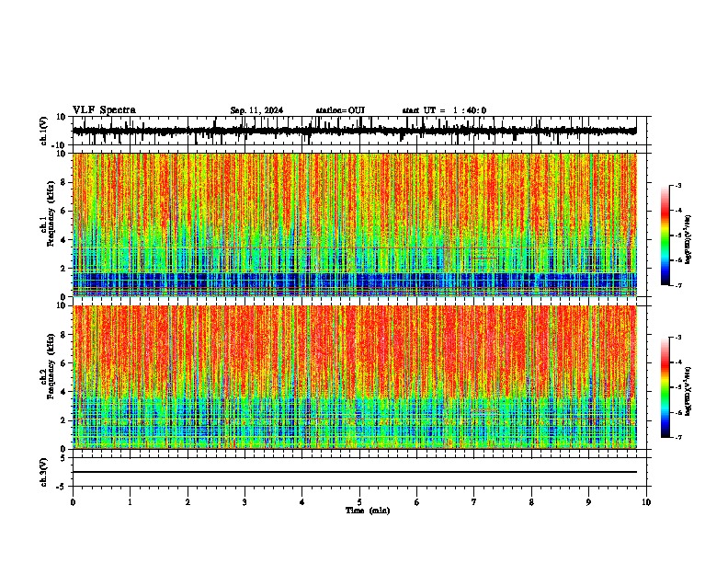Select the date text "Sep. 11, 2024"
Viewport: 728px width, 563px height.
(256, 110)
